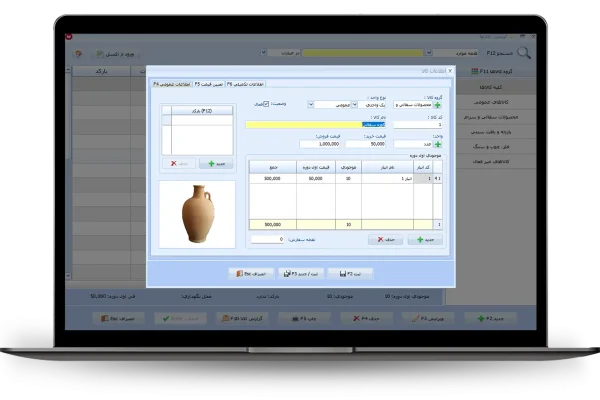The height and width of the screenshot is (400, 600).
Task: Save the item with the F2 floppy disk button
Action: coord(350,274)
